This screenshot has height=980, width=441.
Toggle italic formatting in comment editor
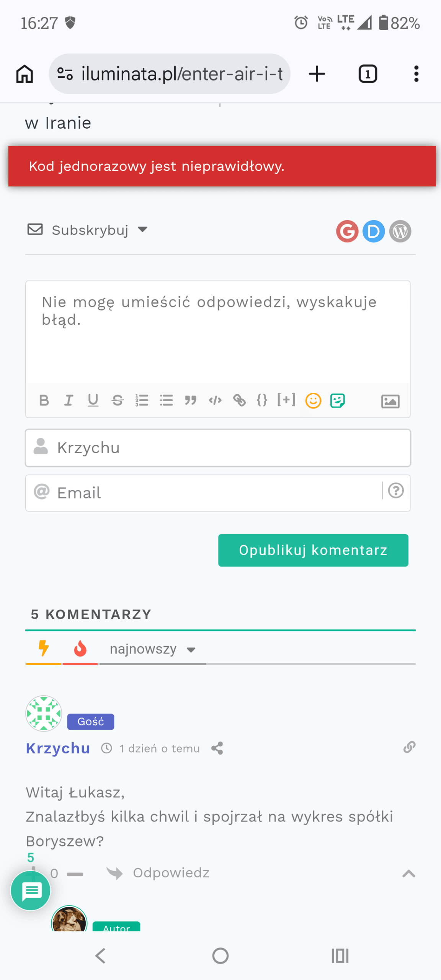[69, 400]
